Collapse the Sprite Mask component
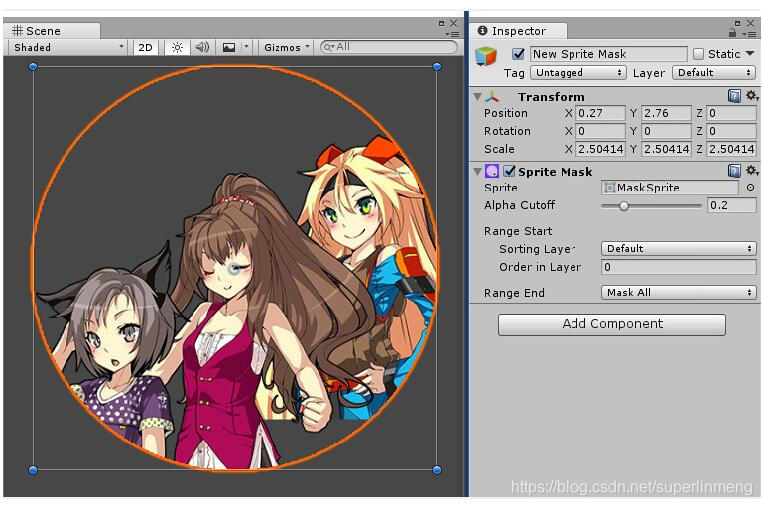 [478, 171]
